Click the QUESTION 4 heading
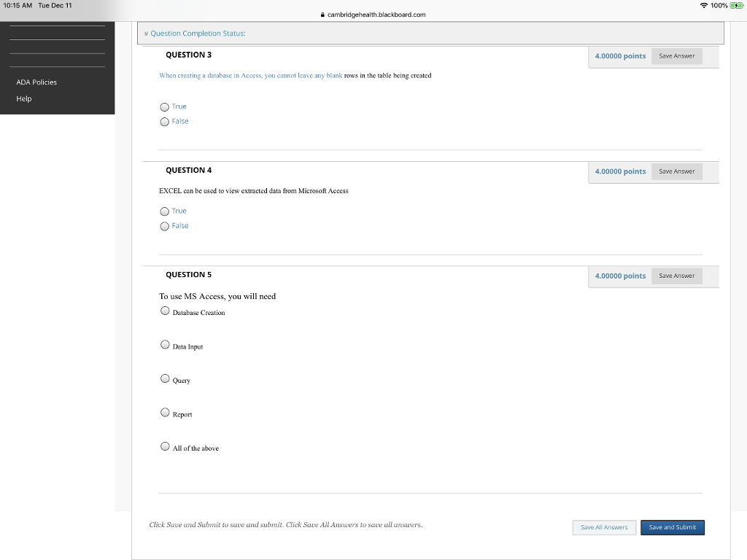This screenshot has height=560, width=747. point(189,170)
